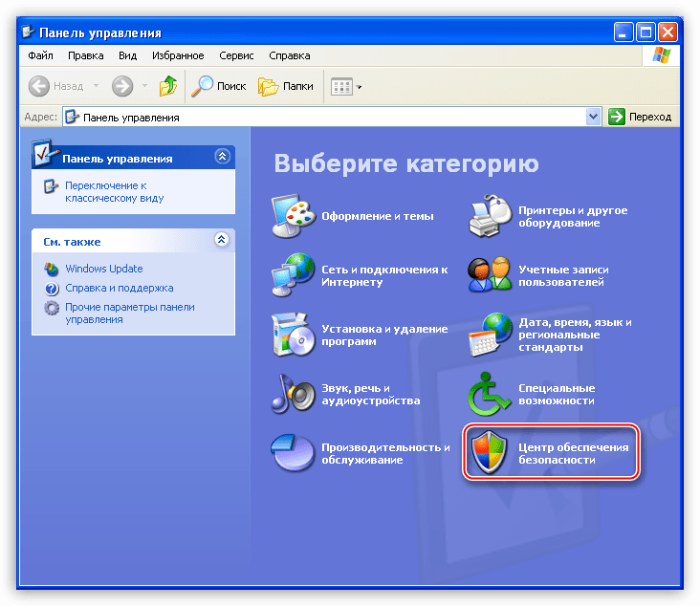Click Переключение к классическому виду link
Screen dimensions: 700x606
click(115, 192)
